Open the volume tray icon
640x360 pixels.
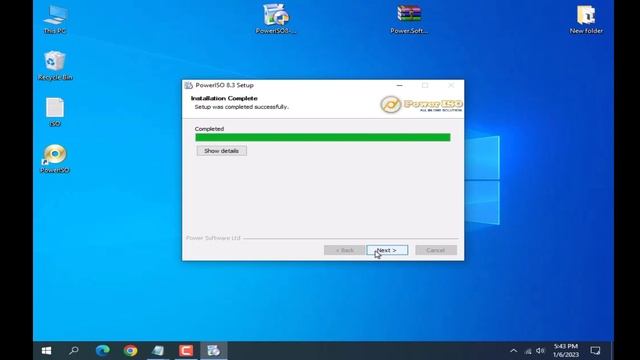[x=540, y=351]
